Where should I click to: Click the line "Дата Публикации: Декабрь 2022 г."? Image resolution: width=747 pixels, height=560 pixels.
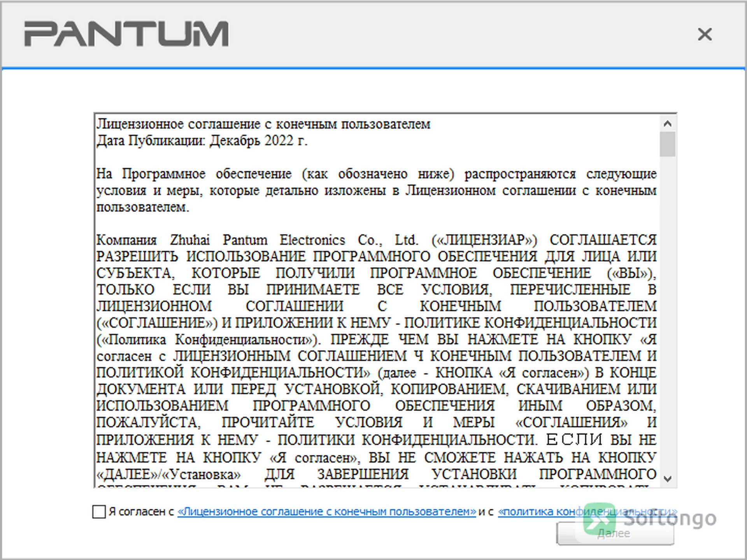pos(202,141)
